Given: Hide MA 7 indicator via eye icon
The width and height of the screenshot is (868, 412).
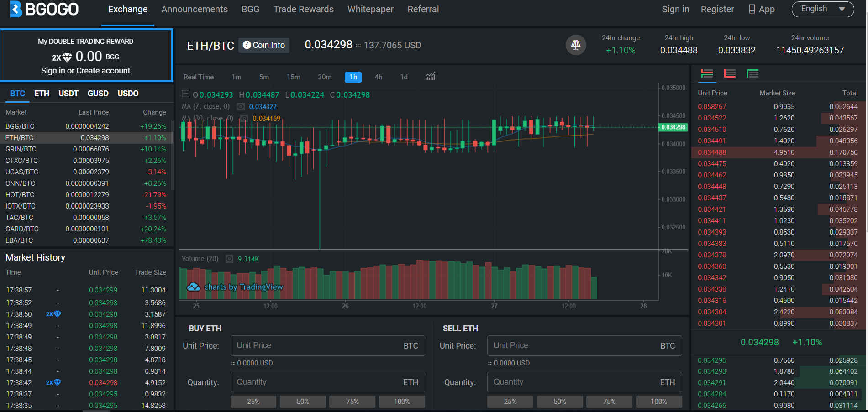Looking at the screenshot, I should pos(240,106).
